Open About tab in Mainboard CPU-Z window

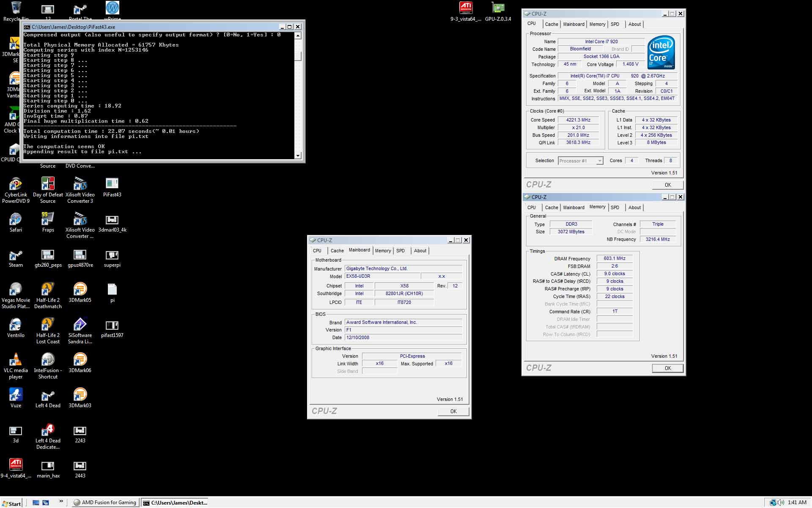(x=420, y=251)
